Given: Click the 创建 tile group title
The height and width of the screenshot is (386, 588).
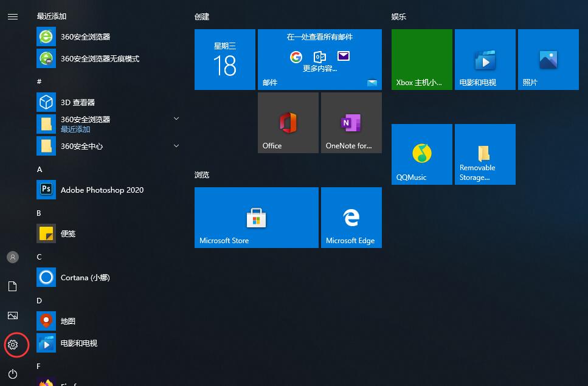Looking at the screenshot, I should tap(202, 16).
